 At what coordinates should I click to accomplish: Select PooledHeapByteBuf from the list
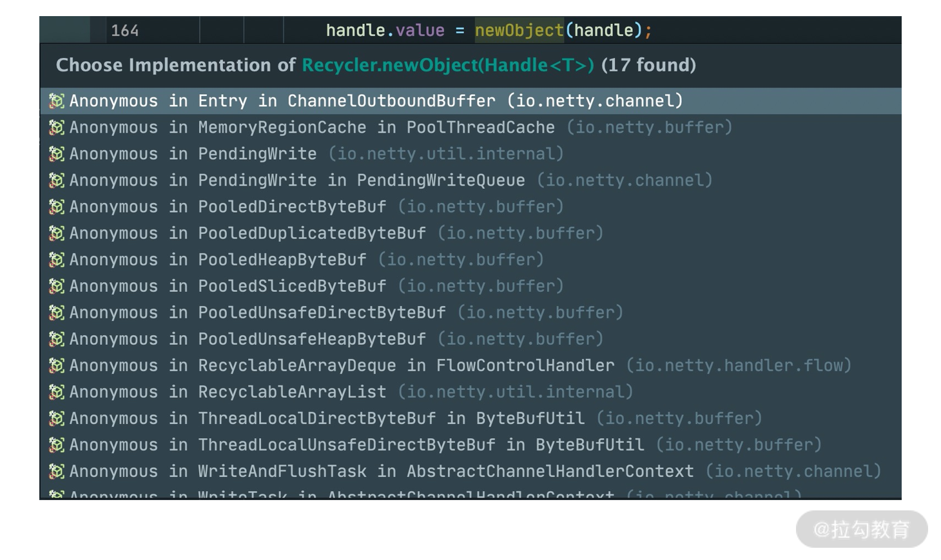(282, 260)
